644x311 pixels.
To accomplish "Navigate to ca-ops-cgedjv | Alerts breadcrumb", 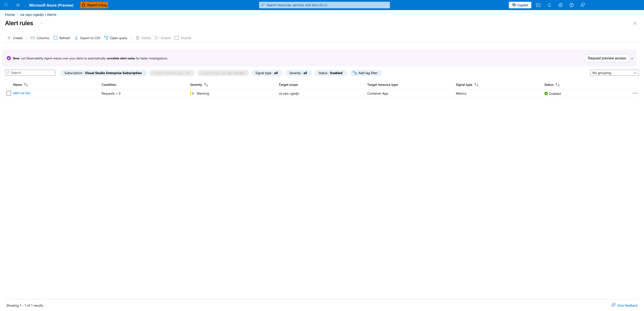I will [x=38, y=14].
